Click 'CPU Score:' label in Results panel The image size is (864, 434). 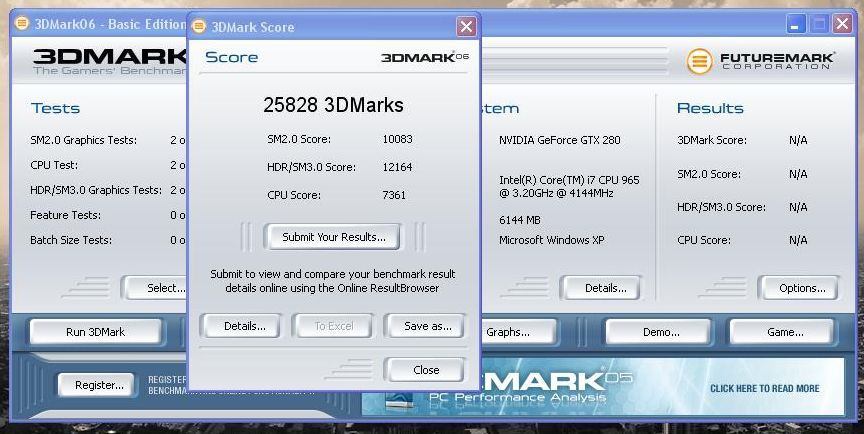point(704,240)
